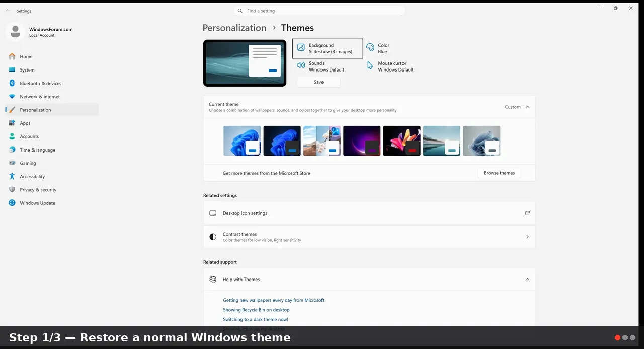Save the current custom theme

point(318,82)
